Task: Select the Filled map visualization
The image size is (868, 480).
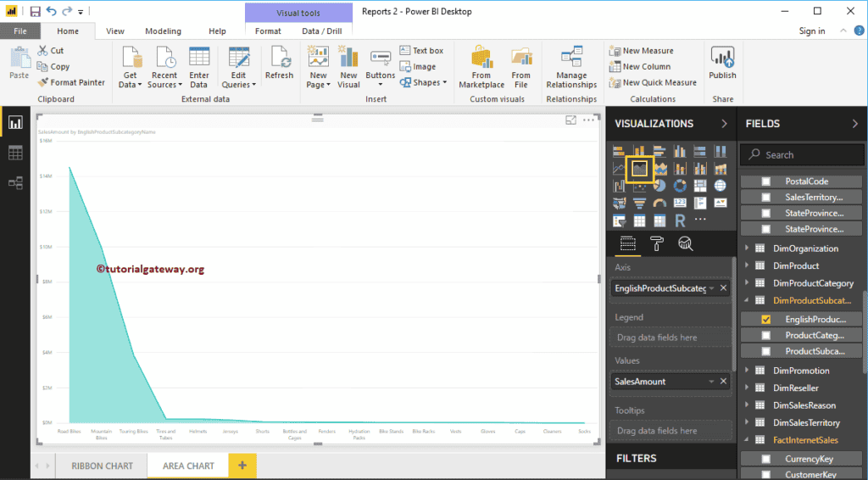Action: point(619,204)
